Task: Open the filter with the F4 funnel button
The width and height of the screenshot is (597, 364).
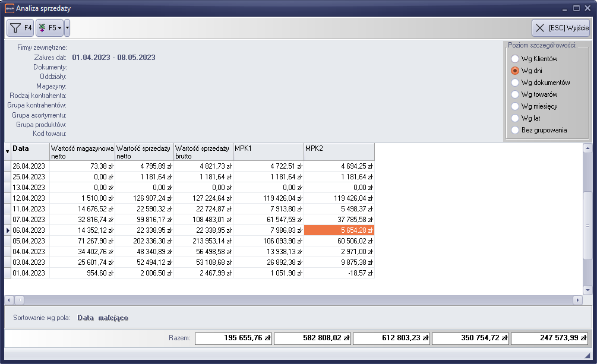Action: click(x=20, y=28)
